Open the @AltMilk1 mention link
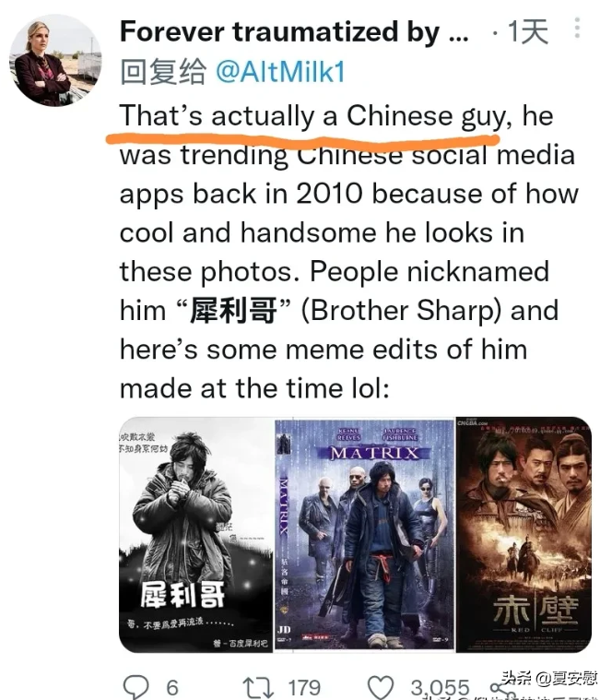 280,72
